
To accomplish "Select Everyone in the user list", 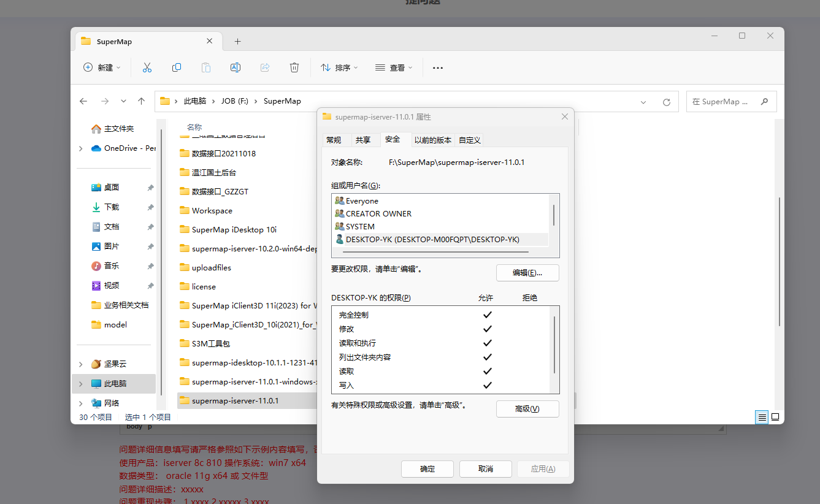I will (x=441, y=201).
